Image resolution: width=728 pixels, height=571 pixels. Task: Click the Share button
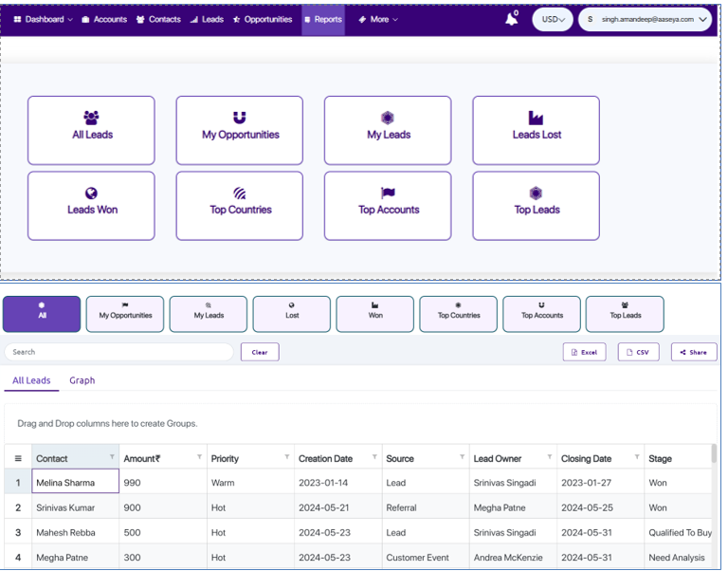[694, 352]
